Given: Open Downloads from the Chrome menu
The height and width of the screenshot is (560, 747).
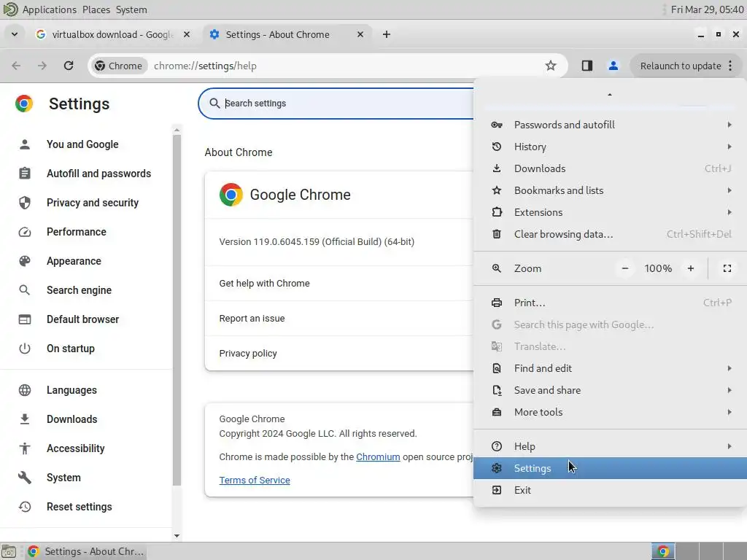Looking at the screenshot, I should click(611, 168).
